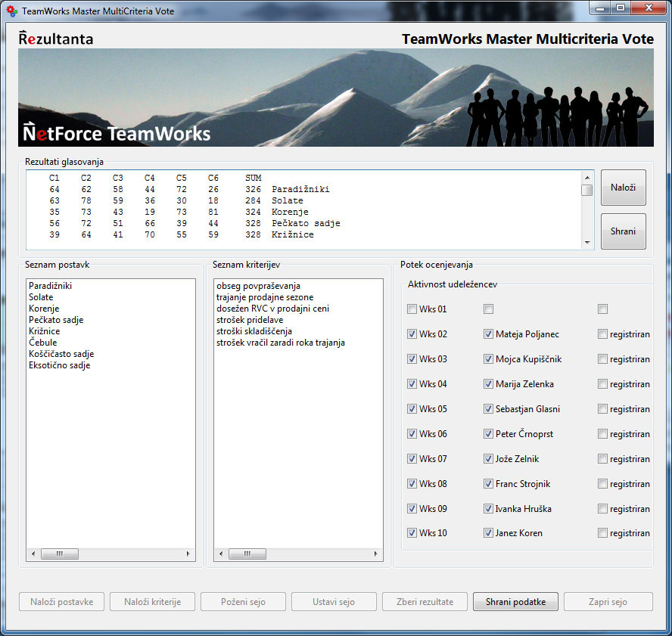Click the Naloži kriterije button

[x=153, y=602]
